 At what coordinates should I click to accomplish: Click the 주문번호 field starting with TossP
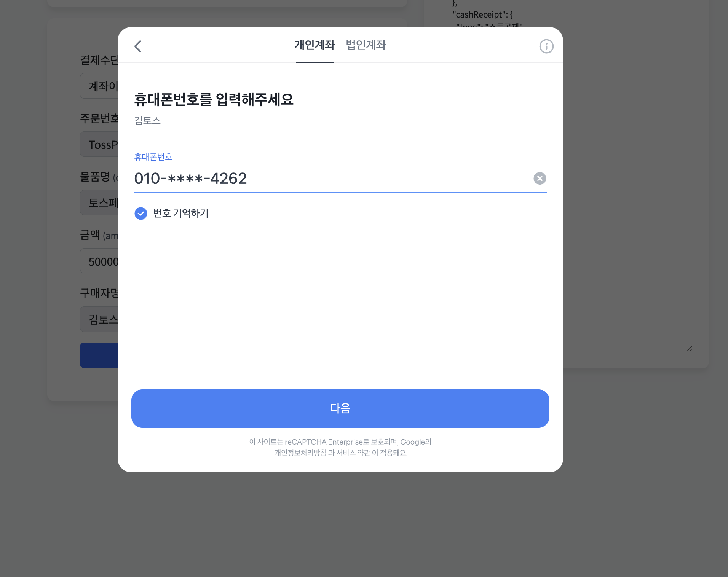point(99,144)
